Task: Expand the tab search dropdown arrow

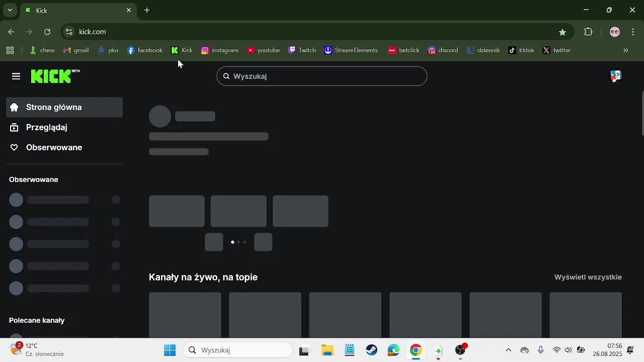Action: coord(10,10)
